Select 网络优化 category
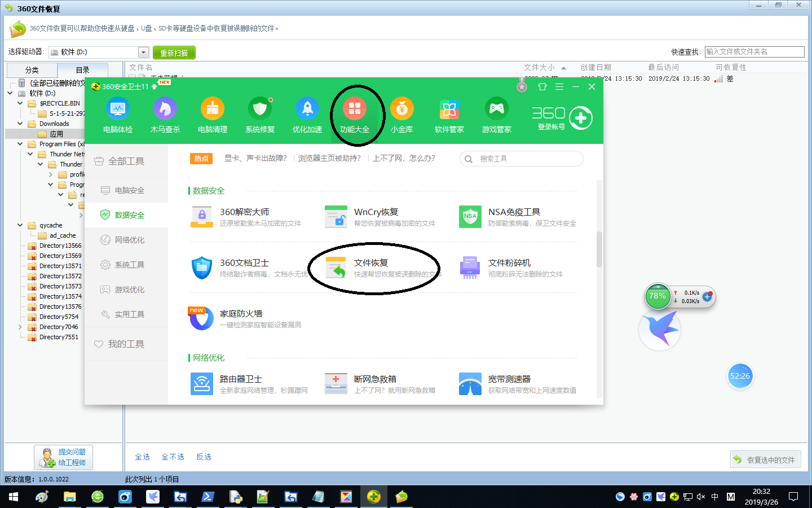 pos(126,240)
